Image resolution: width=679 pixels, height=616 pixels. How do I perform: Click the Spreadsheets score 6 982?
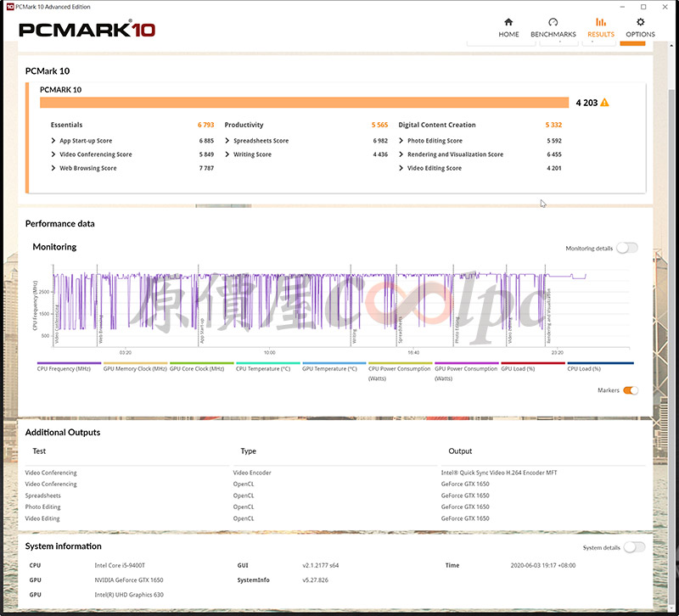tap(380, 141)
